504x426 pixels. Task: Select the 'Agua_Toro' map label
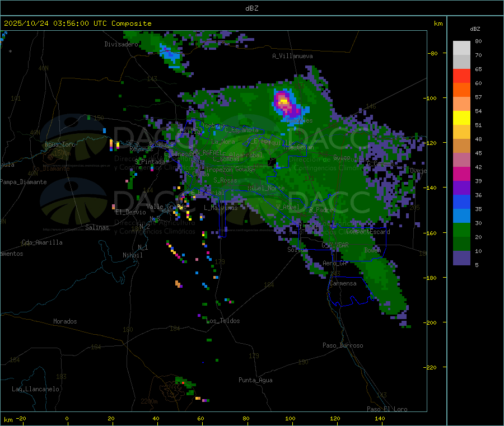pos(60,144)
